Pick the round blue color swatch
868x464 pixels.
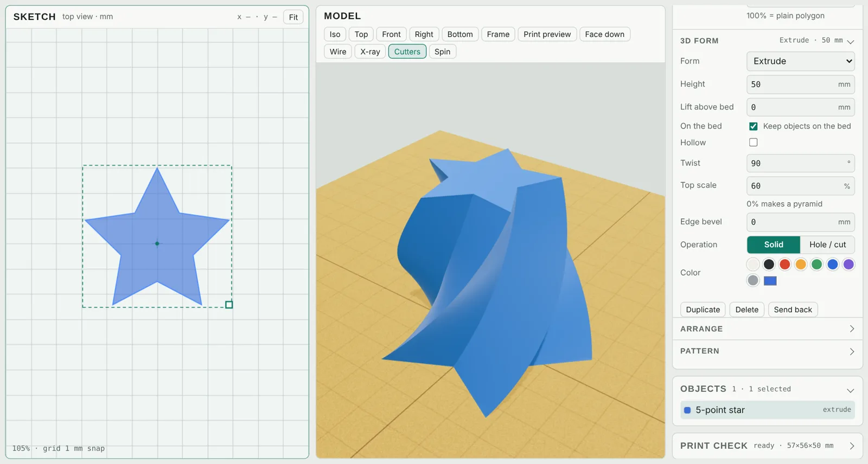[833, 264]
